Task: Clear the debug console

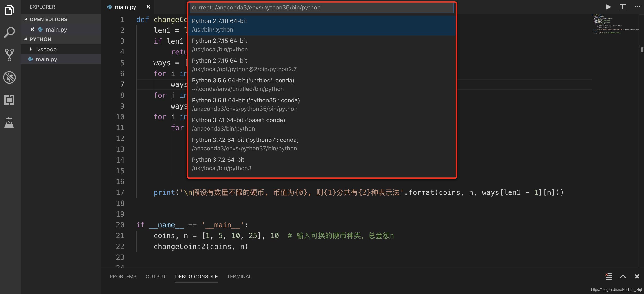Action: point(608,276)
